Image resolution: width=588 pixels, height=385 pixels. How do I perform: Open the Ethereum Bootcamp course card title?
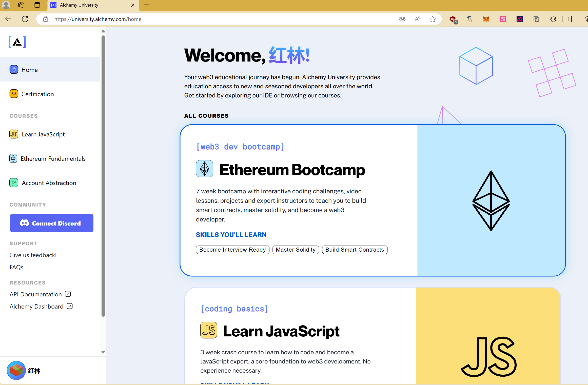292,170
